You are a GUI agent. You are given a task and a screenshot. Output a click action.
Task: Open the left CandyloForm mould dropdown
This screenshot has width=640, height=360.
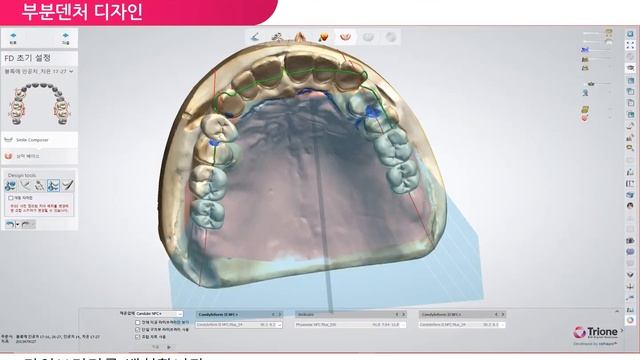tap(239, 325)
